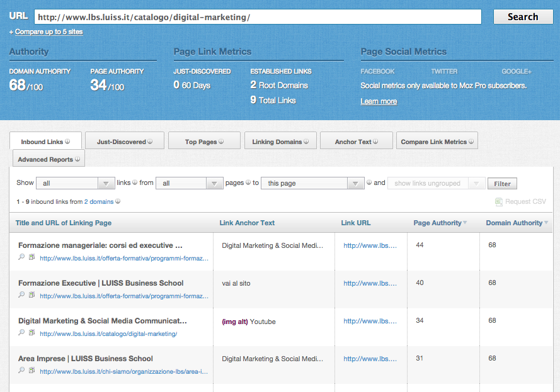Click the 2 domains link

tap(99, 201)
